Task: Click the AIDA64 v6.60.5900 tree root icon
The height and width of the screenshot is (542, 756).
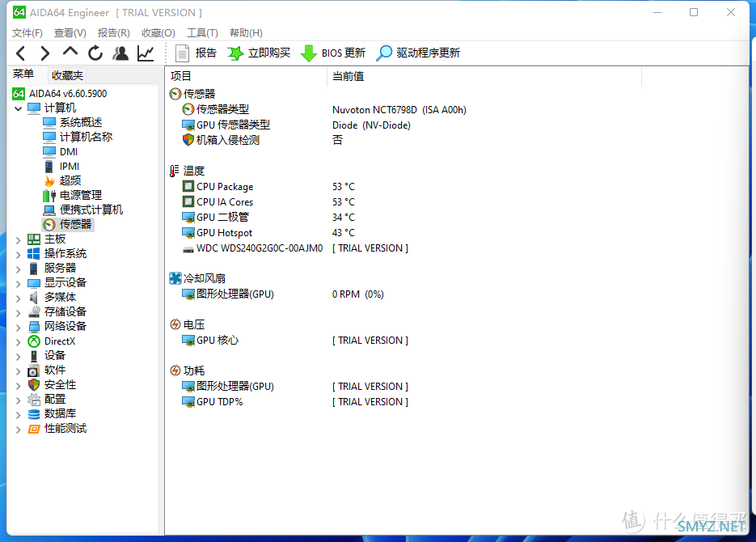Action: 19,94
